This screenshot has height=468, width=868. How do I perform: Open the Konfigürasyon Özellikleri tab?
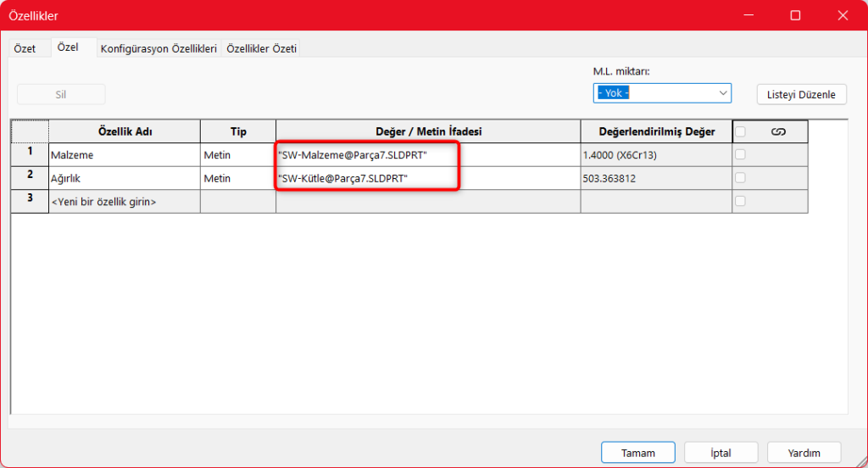pyautogui.click(x=159, y=48)
